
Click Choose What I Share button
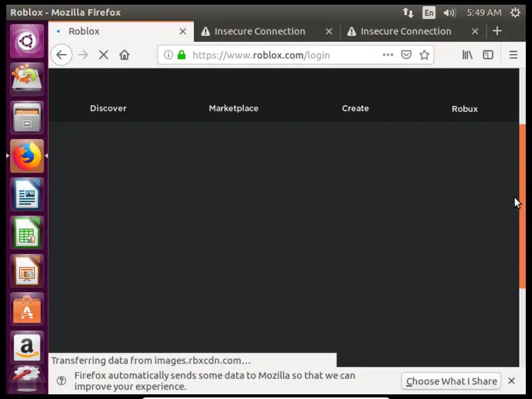451,381
